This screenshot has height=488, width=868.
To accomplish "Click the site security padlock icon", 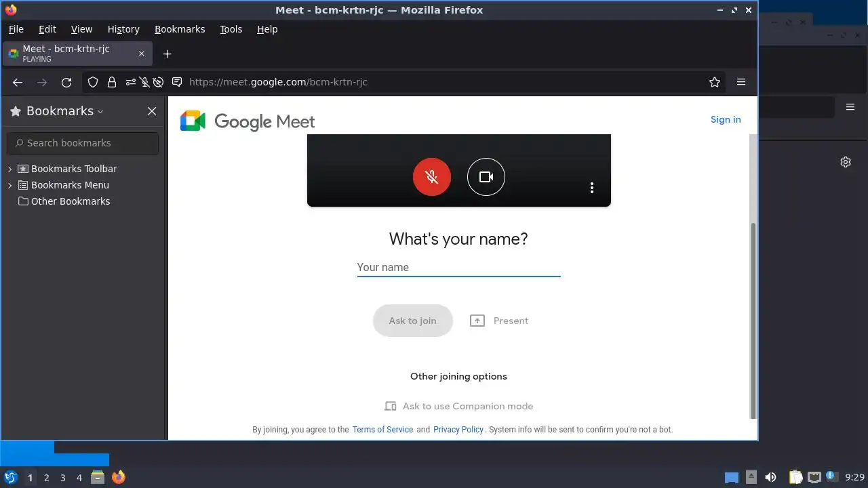I will click(112, 82).
